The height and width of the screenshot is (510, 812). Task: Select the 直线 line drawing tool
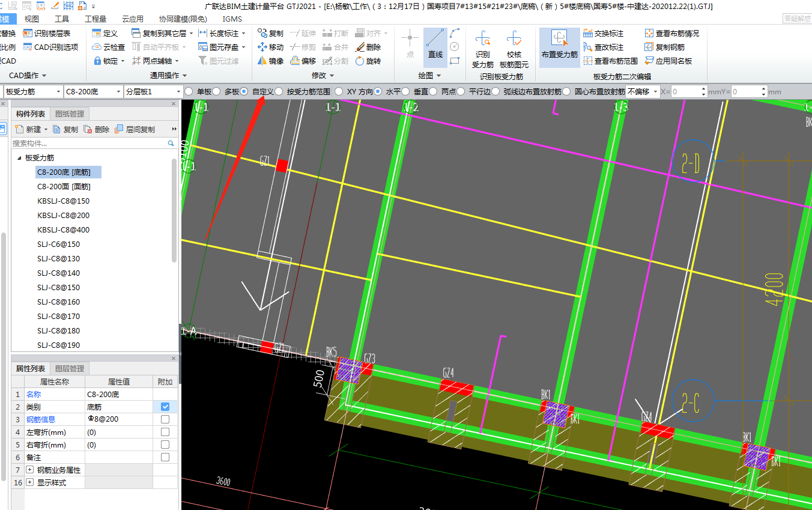(435, 46)
